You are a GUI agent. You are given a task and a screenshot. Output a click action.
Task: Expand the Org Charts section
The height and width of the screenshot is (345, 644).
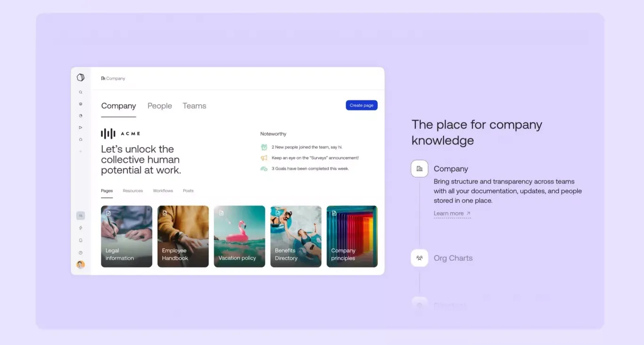(x=453, y=258)
